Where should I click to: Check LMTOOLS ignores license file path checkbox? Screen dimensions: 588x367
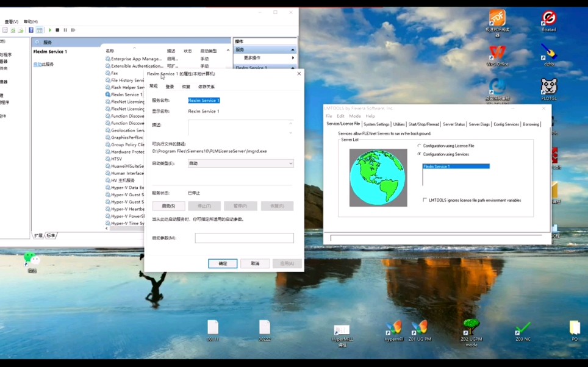(x=425, y=200)
